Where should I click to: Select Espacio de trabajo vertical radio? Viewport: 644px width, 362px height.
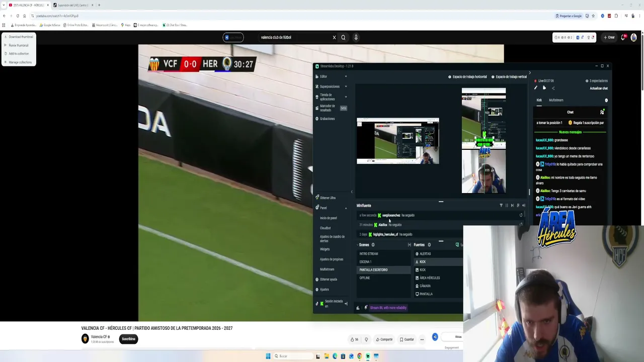pyautogui.click(x=493, y=77)
